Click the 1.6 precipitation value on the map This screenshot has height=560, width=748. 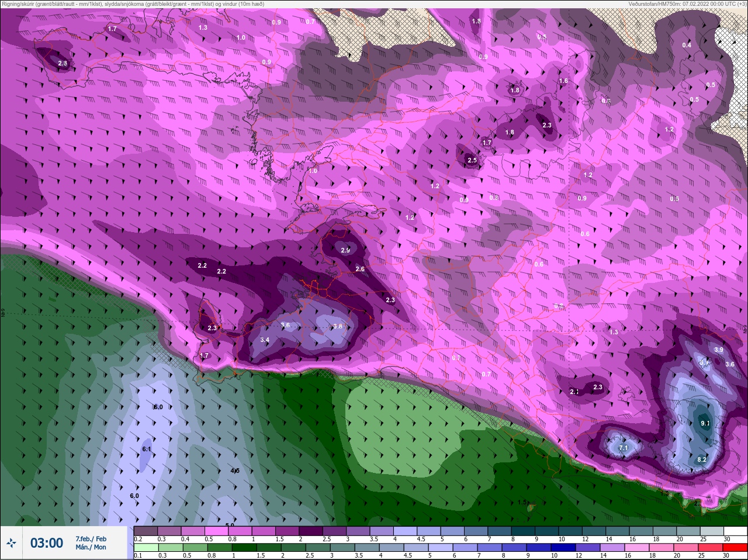(563, 81)
